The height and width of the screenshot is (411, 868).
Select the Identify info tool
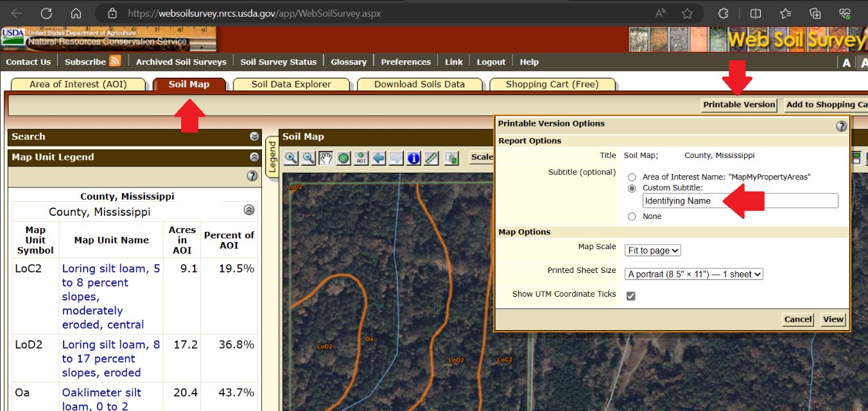[413, 158]
